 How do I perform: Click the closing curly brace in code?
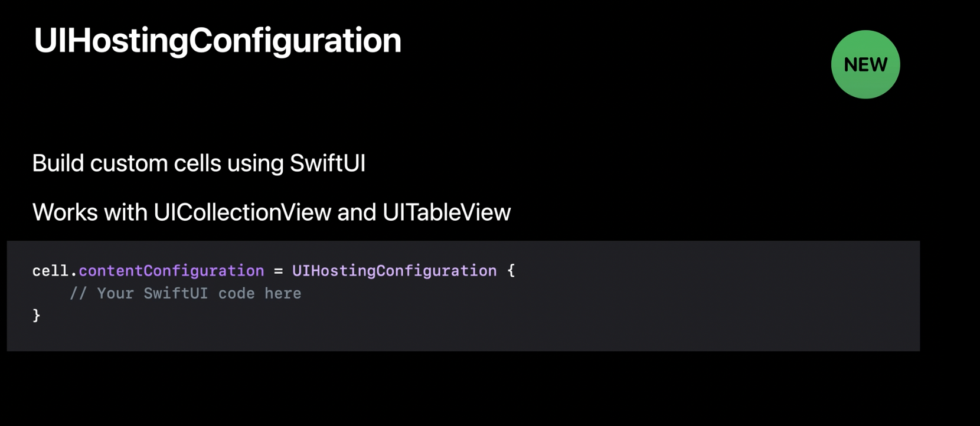pyautogui.click(x=37, y=316)
